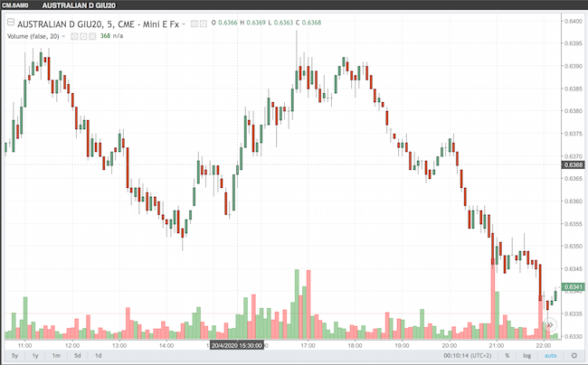Viewport: 588px width, 365px height.
Task: Click the 0.6341 last price label
Action: (x=573, y=287)
